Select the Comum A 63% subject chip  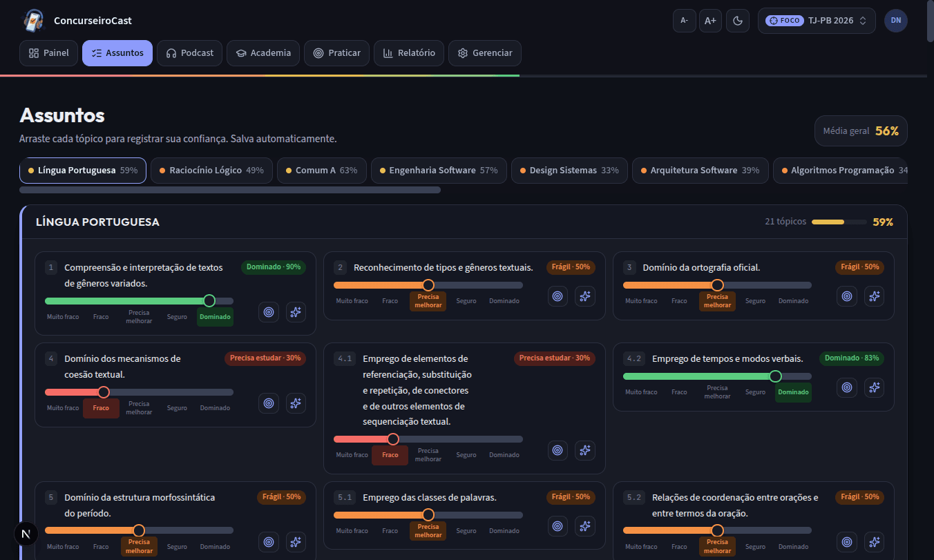[322, 171]
